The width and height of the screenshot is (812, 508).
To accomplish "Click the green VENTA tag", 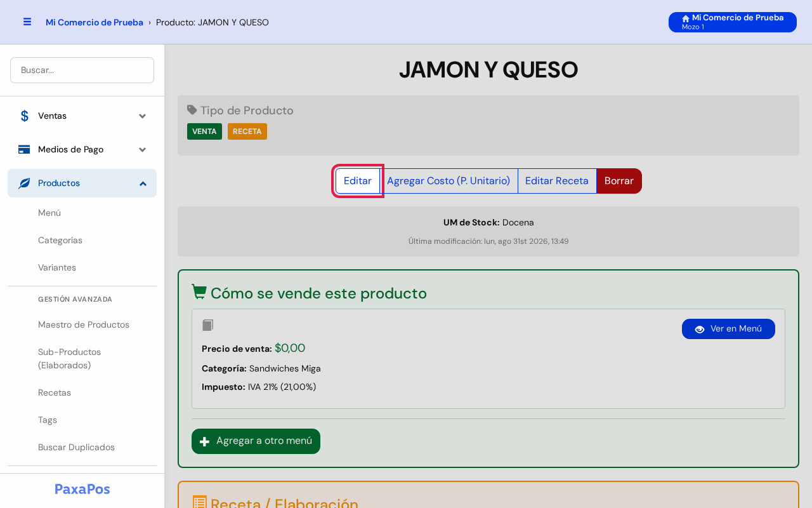I will pyautogui.click(x=204, y=131).
